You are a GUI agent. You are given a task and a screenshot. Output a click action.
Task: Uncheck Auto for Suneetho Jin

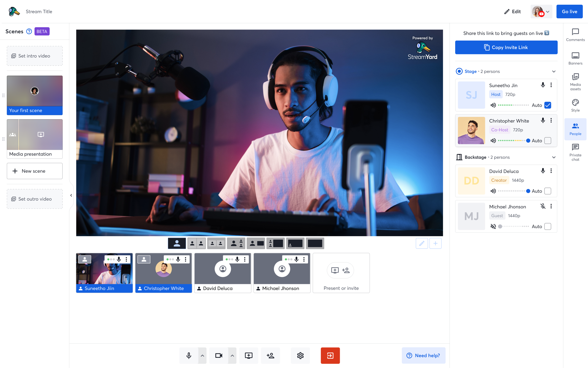[x=548, y=105]
